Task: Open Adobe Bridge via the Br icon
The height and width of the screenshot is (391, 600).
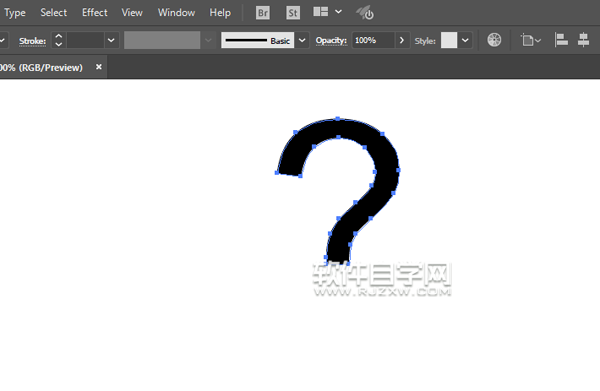Action: (x=262, y=13)
